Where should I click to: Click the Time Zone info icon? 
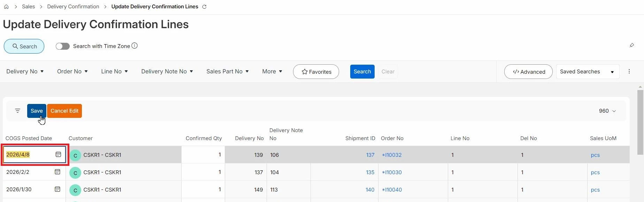(x=135, y=46)
